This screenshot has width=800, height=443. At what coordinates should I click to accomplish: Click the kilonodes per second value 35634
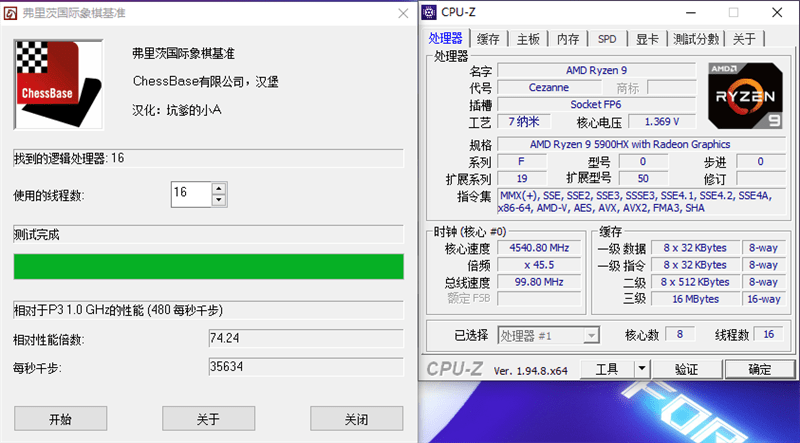[306, 366]
